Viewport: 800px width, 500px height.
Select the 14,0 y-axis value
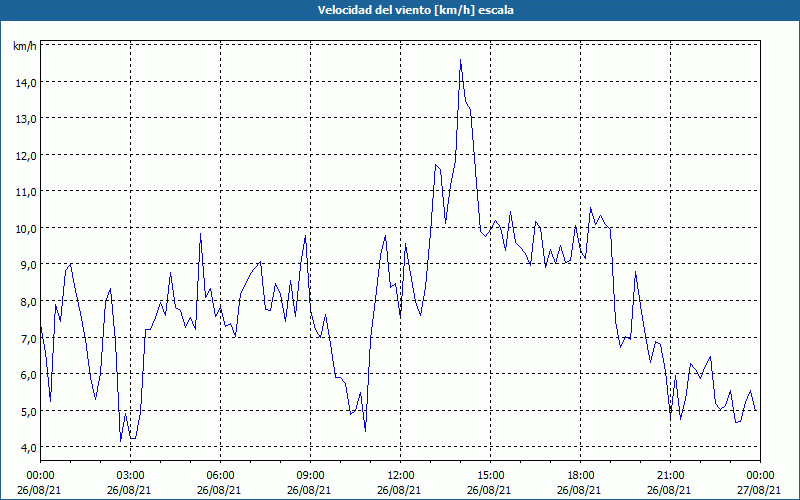click(x=26, y=82)
